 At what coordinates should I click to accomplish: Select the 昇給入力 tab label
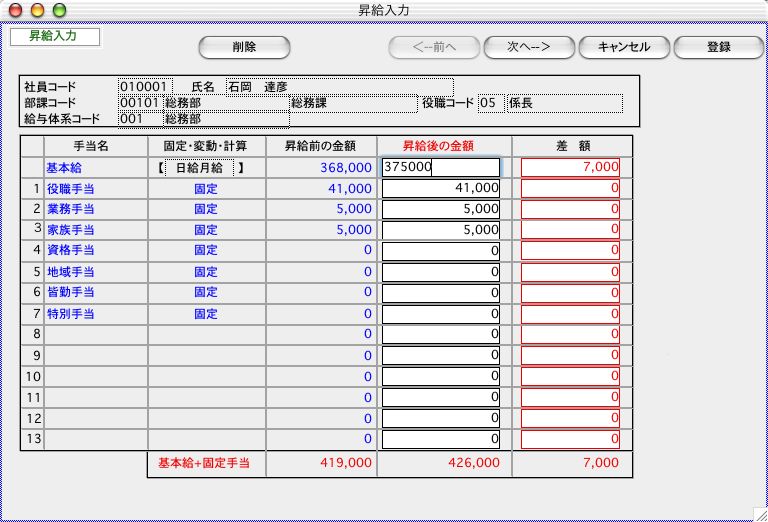pyautogui.click(x=55, y=37)
